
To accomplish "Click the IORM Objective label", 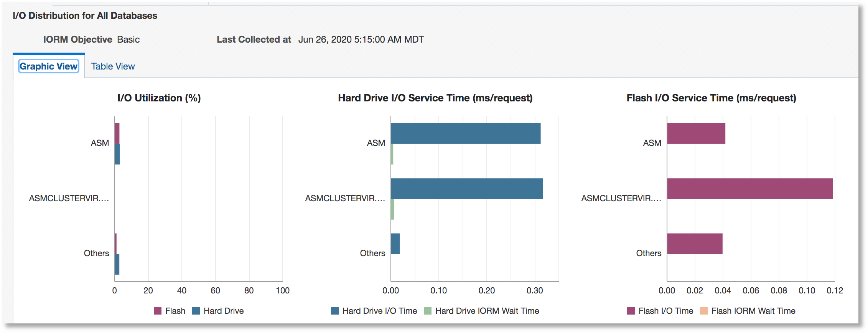I will 77,40.
